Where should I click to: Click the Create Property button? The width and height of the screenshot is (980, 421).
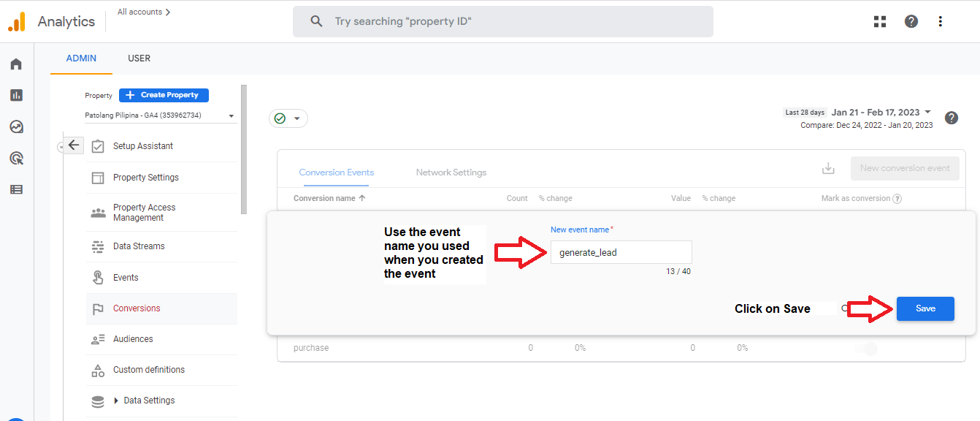point(164,95)
